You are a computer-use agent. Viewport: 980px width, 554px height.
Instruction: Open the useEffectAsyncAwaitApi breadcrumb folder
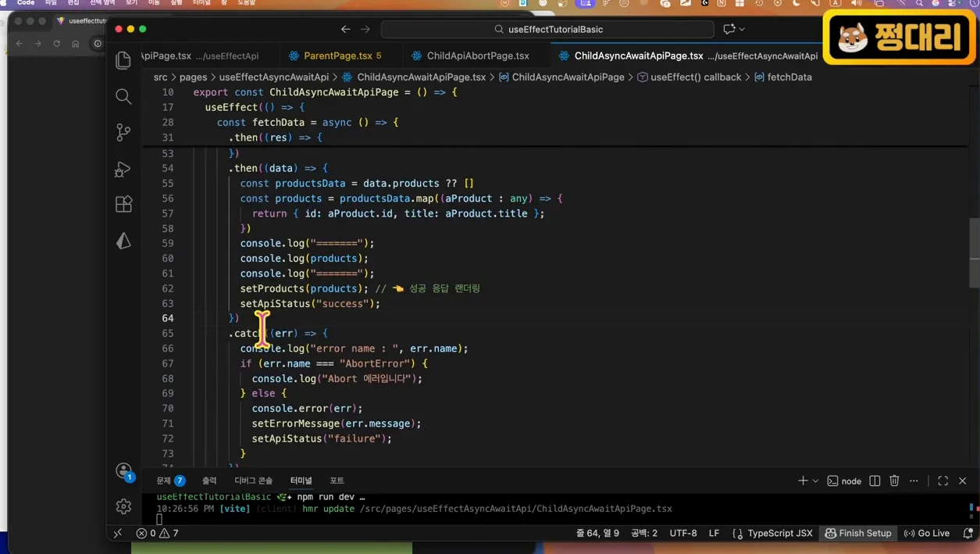274,77
